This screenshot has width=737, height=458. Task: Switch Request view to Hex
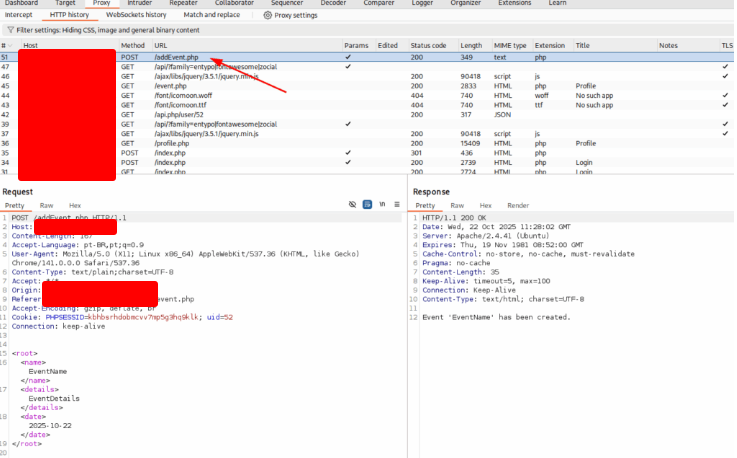click(x=75, y=205)
